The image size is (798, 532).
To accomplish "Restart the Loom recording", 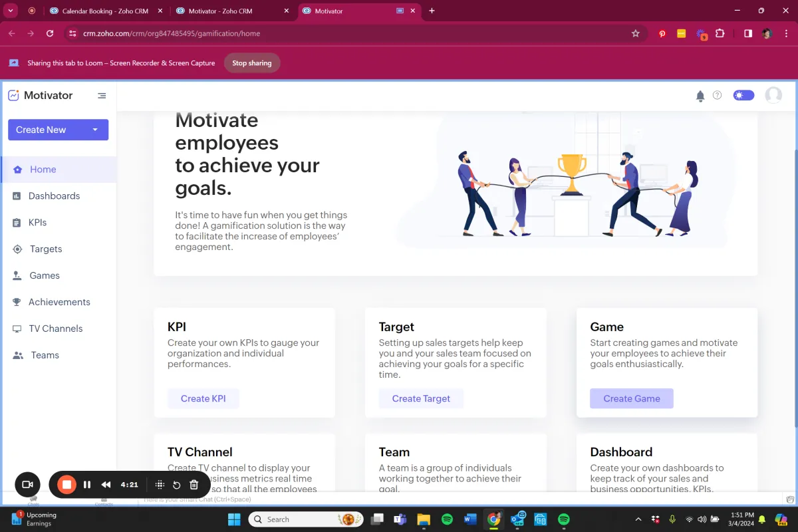I will [x=177, y=485].
